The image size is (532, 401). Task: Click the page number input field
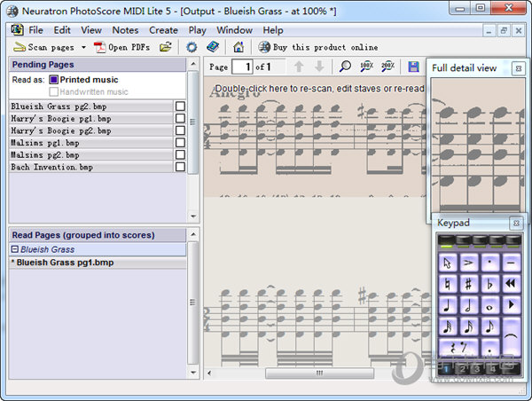242,67
